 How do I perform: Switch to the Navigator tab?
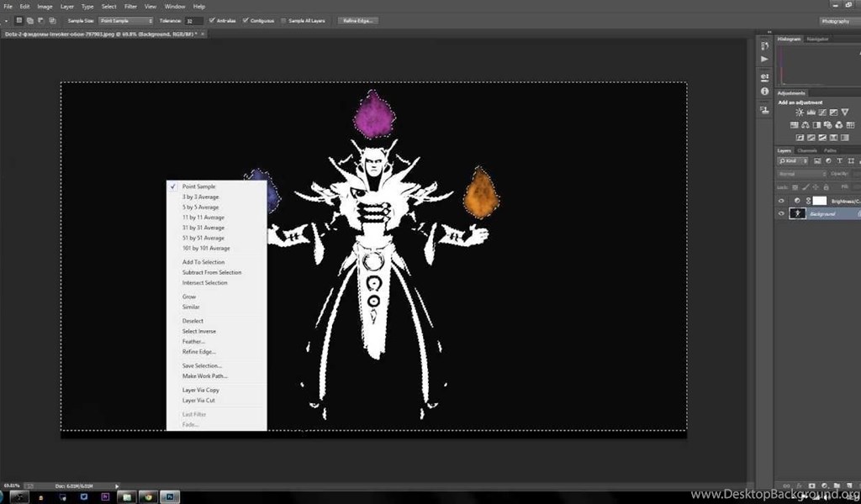tap(817, 39)
